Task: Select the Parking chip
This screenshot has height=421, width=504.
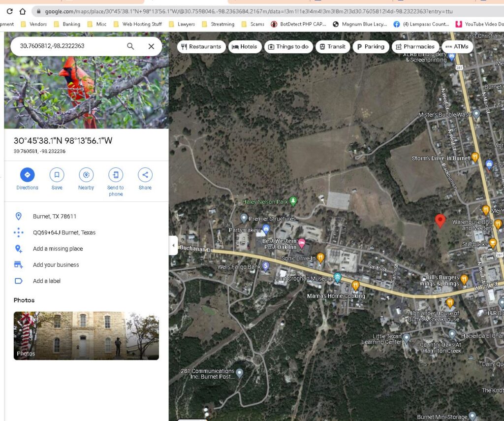Action: tap(371, 47)
